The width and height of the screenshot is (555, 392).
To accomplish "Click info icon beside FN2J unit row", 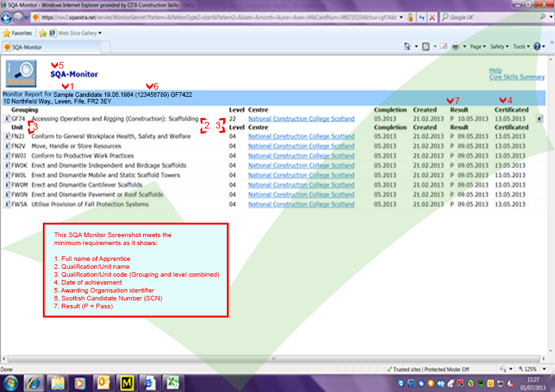I will (x=7, y=136).
